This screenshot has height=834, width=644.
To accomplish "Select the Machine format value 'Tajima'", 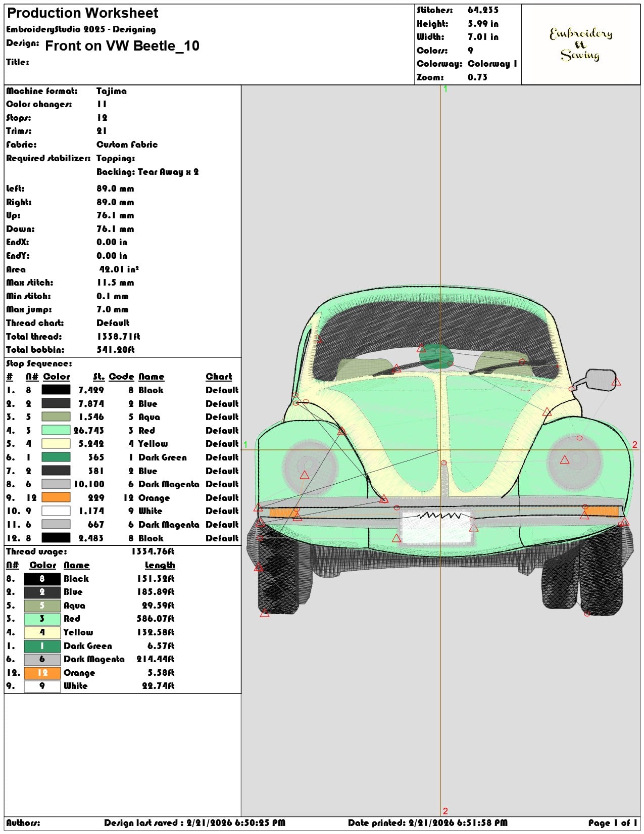I will [x=112, y=91].
